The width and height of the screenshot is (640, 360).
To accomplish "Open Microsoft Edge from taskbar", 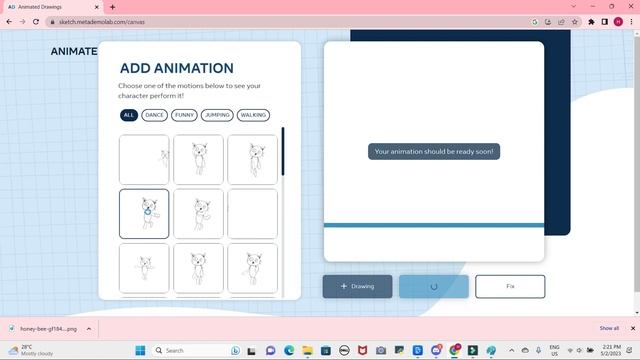I will tap(289, 351).
